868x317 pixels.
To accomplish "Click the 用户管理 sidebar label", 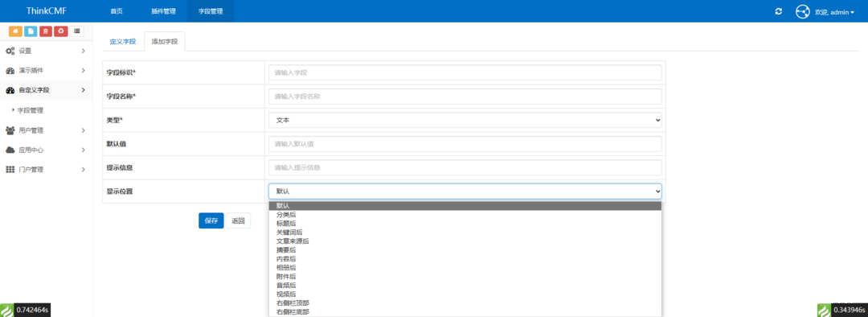I will pyautogui.click(x=31, y=131).
